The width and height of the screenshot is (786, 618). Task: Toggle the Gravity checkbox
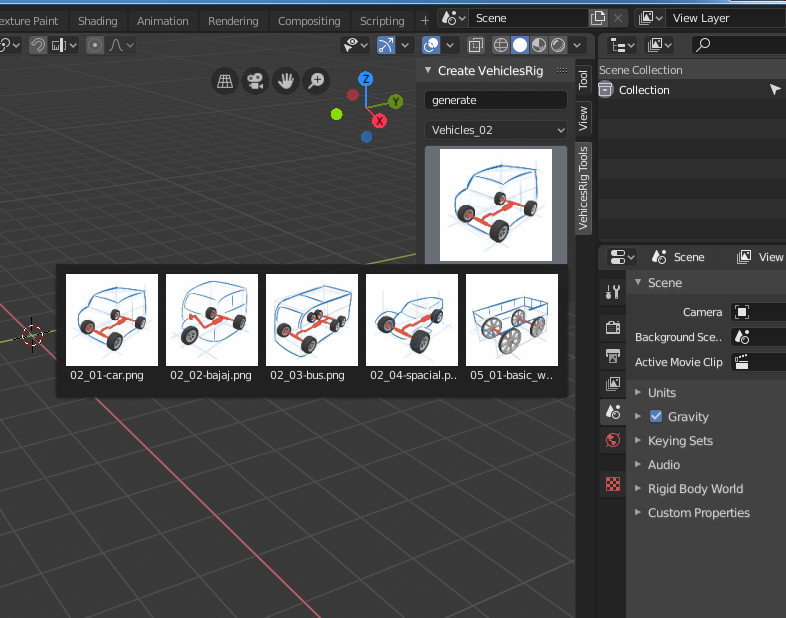(x=656, y=416)
